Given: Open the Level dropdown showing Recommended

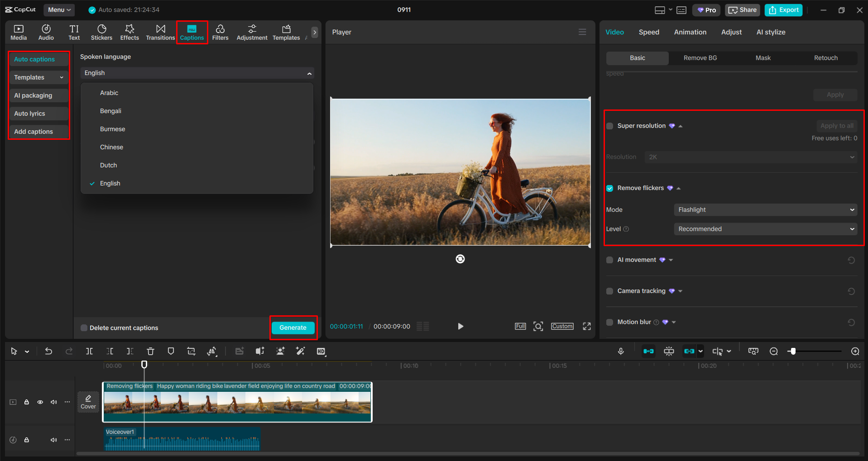Looking at the screenshot, I should 765,229.
